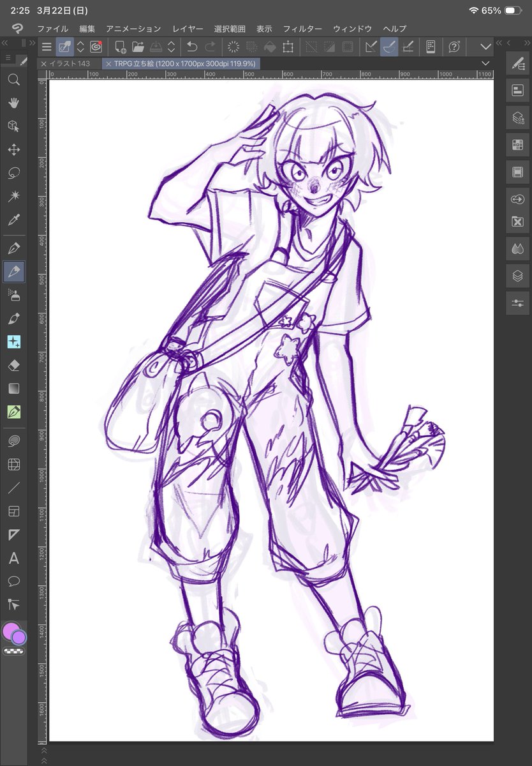Screen dimensions: 532x766
Task: Create new canvas from command bar
Action: click(120, 47)
